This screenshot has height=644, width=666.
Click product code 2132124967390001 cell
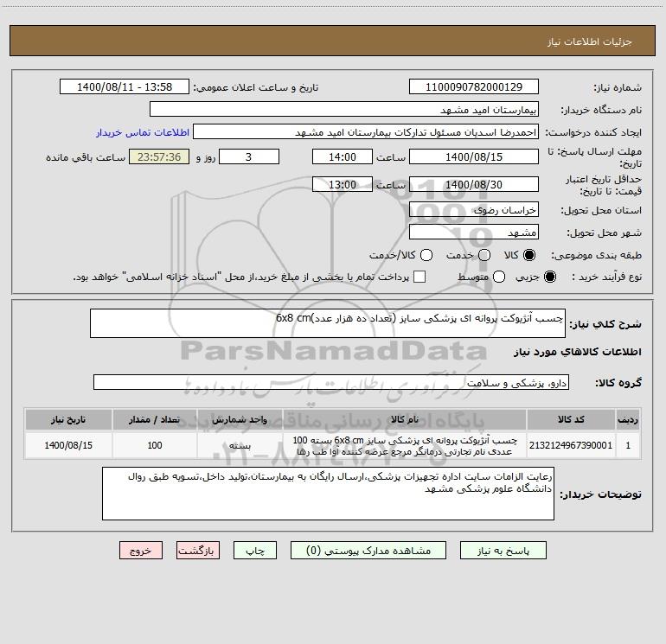571,445
